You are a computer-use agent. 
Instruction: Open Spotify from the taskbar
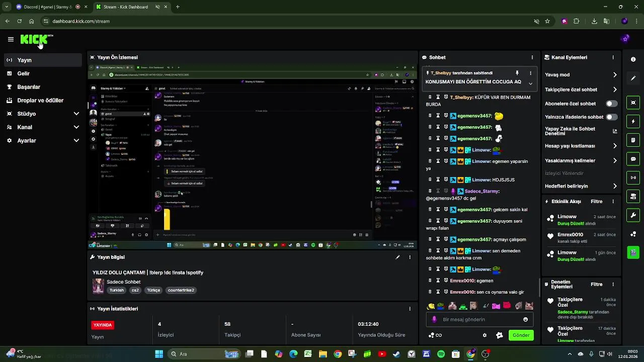click(x=441, y=354)
